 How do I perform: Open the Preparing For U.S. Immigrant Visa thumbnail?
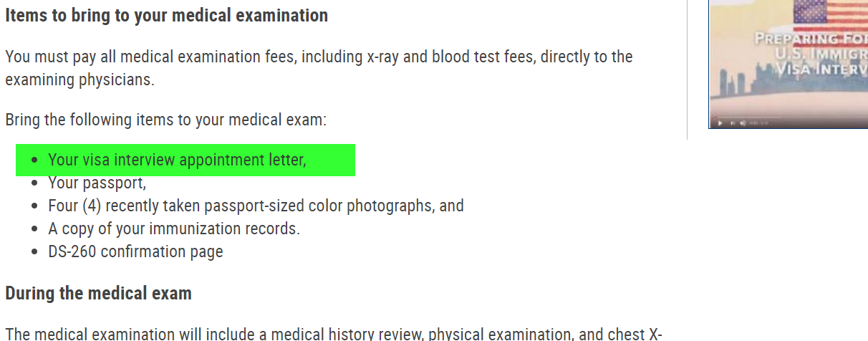(789, 64)
